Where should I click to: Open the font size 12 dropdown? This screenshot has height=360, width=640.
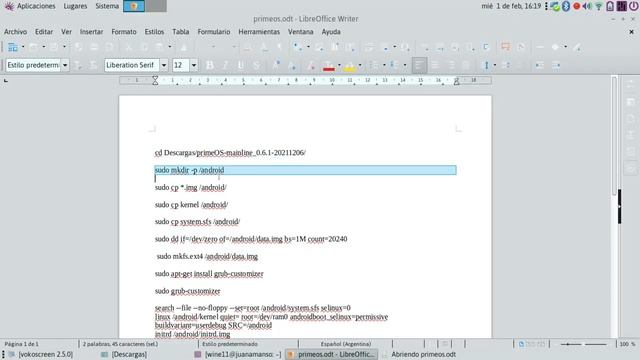coord(194,65)
